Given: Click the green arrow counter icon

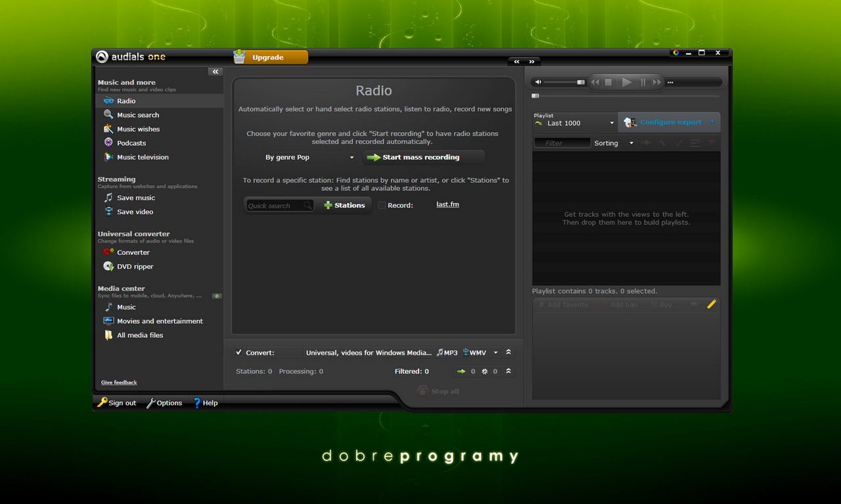Looking at the screenshot, I should [x=461, y=371].
